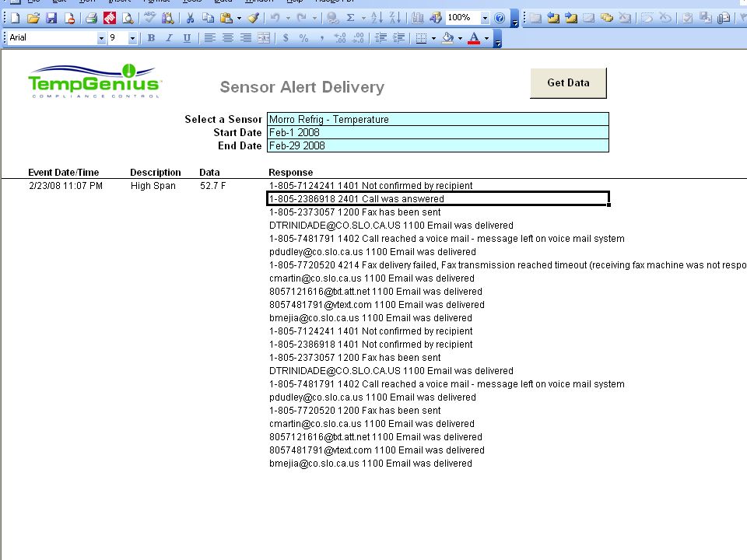Image resolution: width=747 pixels, height=560 pixels.
Task: Select the End Date Feb-29 2008 cell
Action: (x=438, y=145)
